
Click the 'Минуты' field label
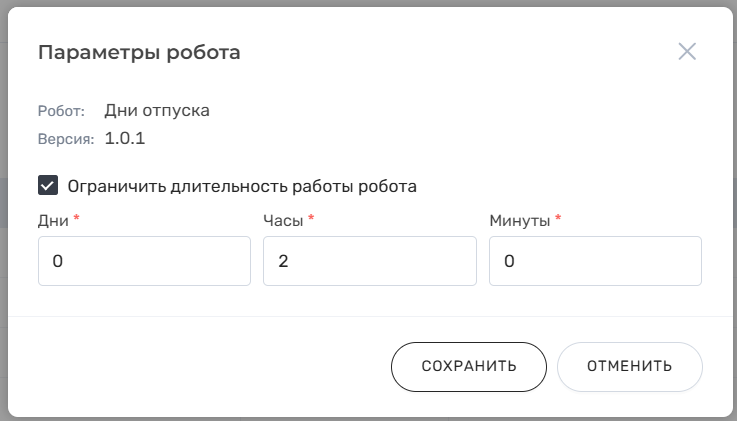[520, 220]
